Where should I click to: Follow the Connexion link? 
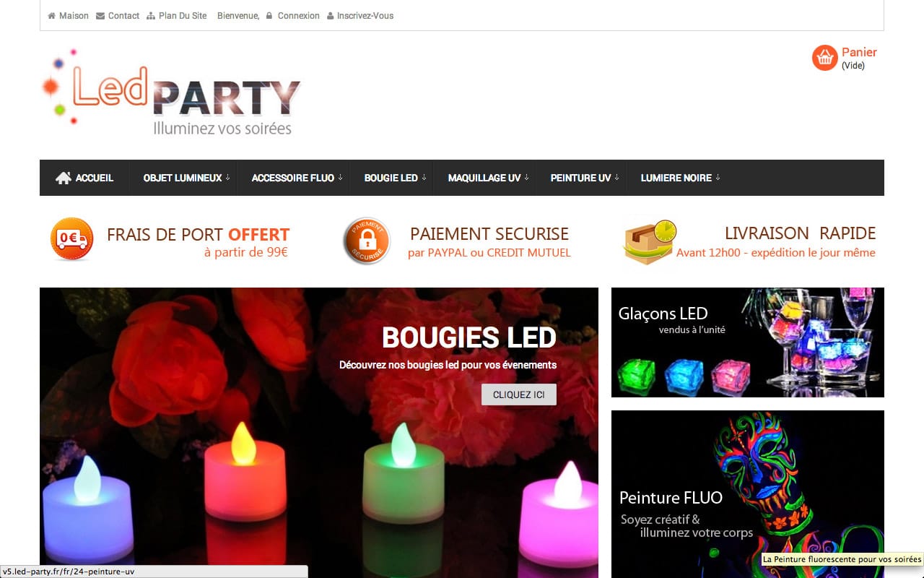[x=298, y=16]
